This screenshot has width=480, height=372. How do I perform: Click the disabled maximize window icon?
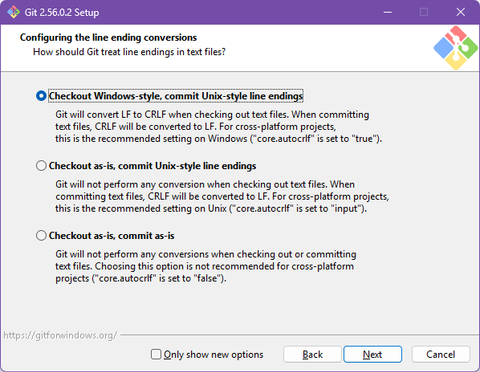point(424,12)
